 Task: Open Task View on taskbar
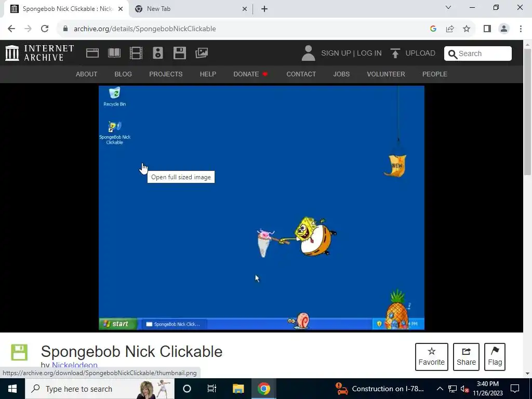[x=212, y=389]
